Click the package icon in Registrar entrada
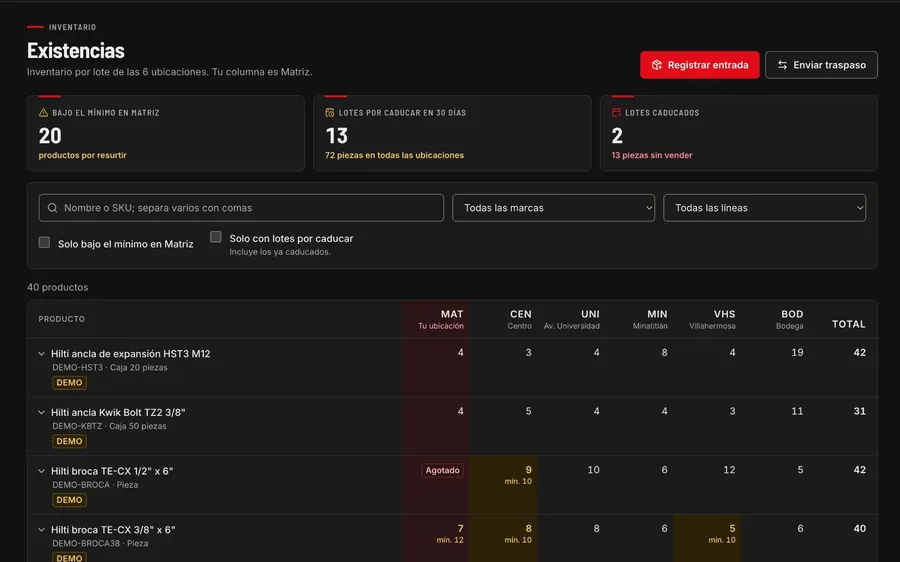Image resolution: width=900 pixels, height=562 pixels. tap(657, 65)
